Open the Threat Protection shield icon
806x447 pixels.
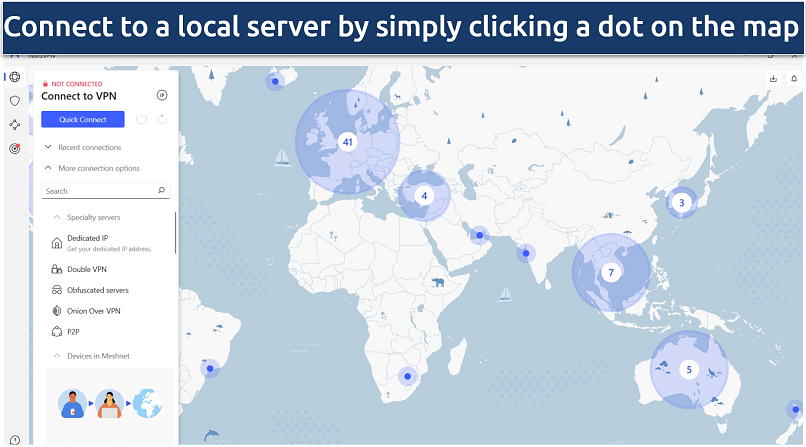coord(14,101)
